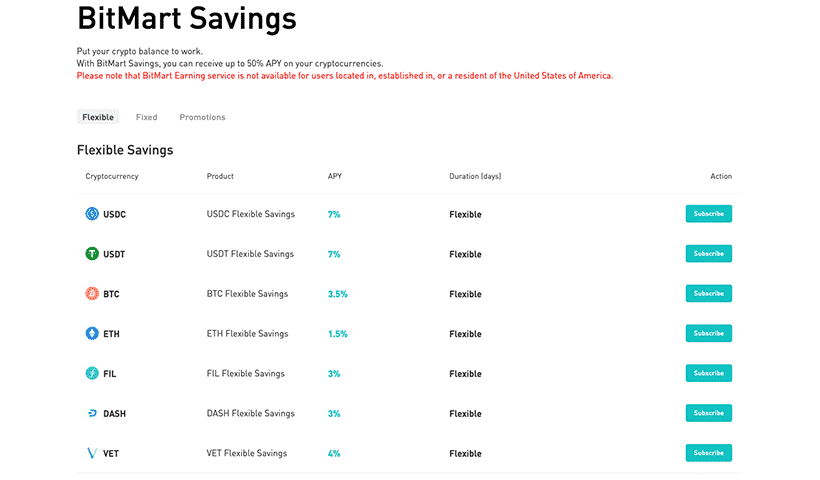
Task: Subscribe to FIL Flexible Savings
Action: [708, 374]
